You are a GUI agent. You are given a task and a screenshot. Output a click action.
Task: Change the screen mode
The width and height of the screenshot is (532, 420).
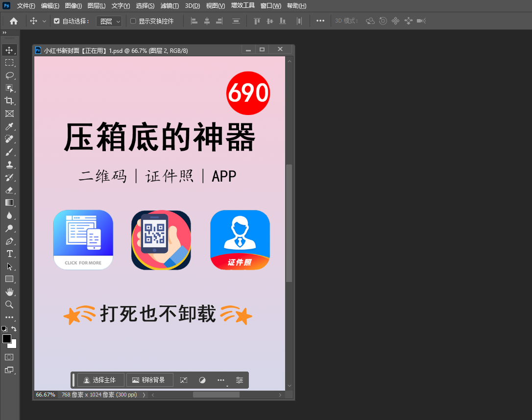tap(9, 370)
